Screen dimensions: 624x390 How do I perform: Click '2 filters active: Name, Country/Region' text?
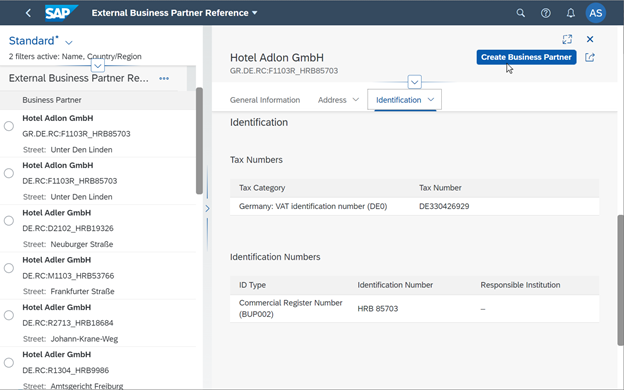pyautogui.click(x=75, y=57)
